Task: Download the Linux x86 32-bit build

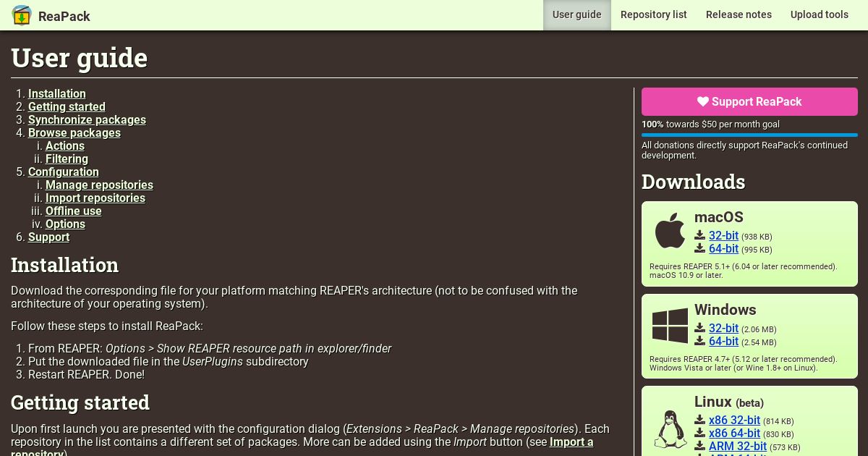Action: (x=734, y=420)
